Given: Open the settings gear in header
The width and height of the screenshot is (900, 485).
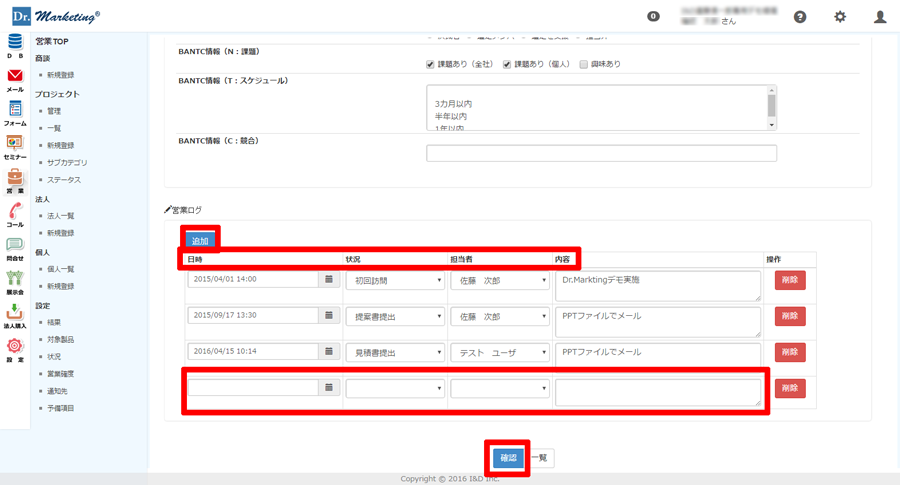Looking at the screenshot, I should (x=840, y=17).
